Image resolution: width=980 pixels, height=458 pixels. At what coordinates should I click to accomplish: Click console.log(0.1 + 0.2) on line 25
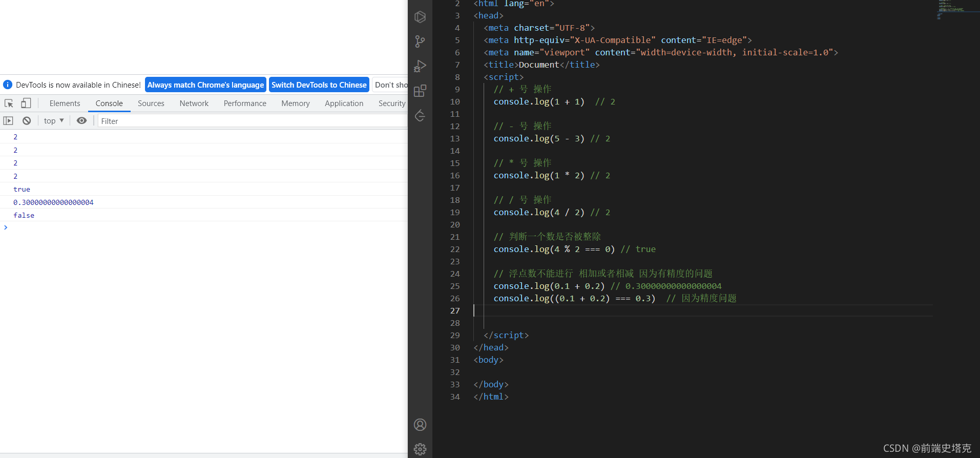549,286
